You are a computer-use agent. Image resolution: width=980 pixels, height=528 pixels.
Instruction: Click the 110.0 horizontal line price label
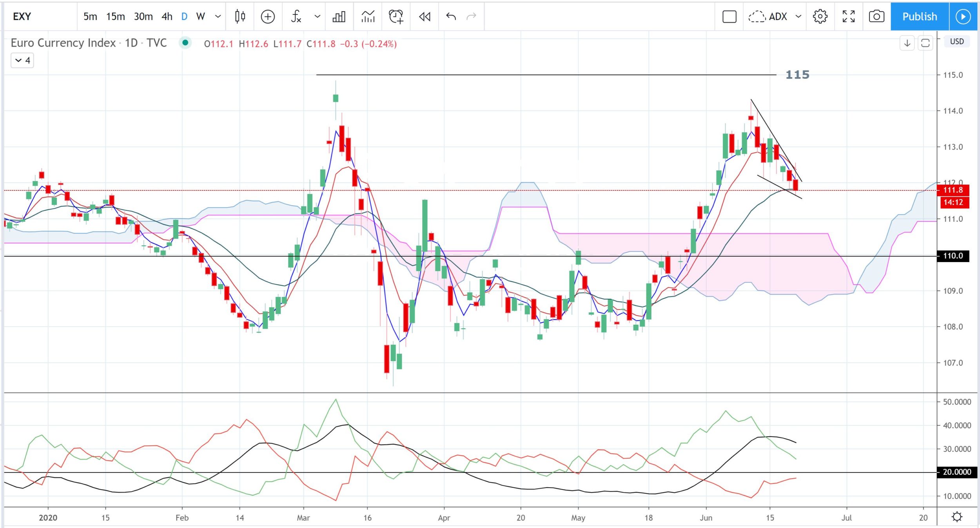point(953,256)
